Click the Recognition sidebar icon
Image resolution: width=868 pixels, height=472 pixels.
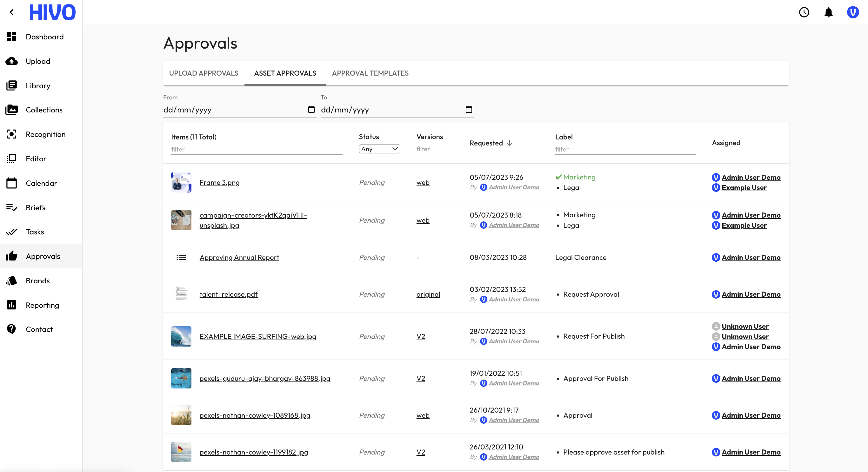(x=11, y=134)
